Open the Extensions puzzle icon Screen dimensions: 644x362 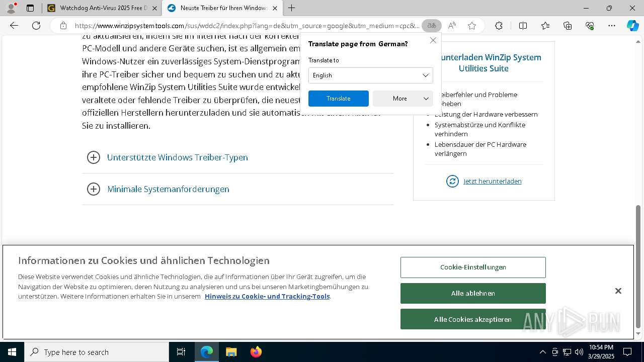499,26
